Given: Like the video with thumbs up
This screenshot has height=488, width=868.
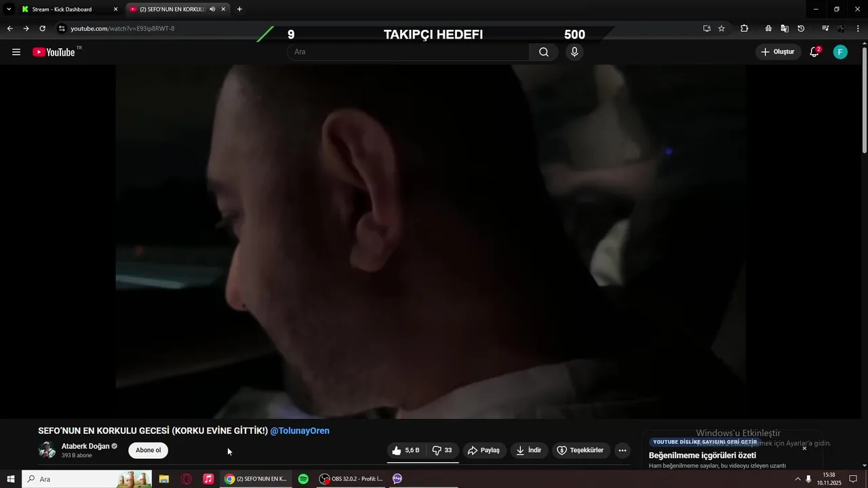Looking at the screenshot, I should tap(406, 450).
